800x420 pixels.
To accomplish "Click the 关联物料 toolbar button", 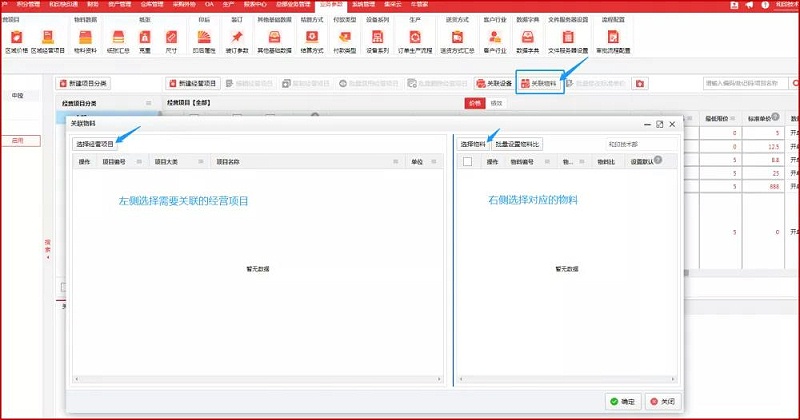I will point(540,83).
